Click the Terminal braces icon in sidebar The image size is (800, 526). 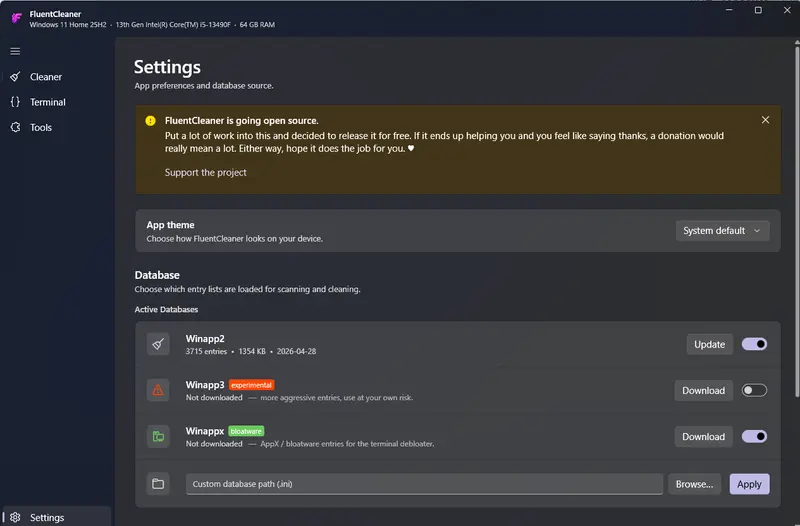(15, 102)
